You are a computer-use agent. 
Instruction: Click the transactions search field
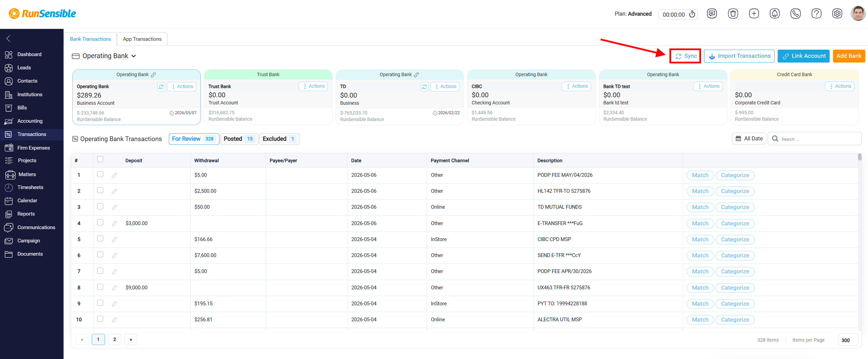815,139
